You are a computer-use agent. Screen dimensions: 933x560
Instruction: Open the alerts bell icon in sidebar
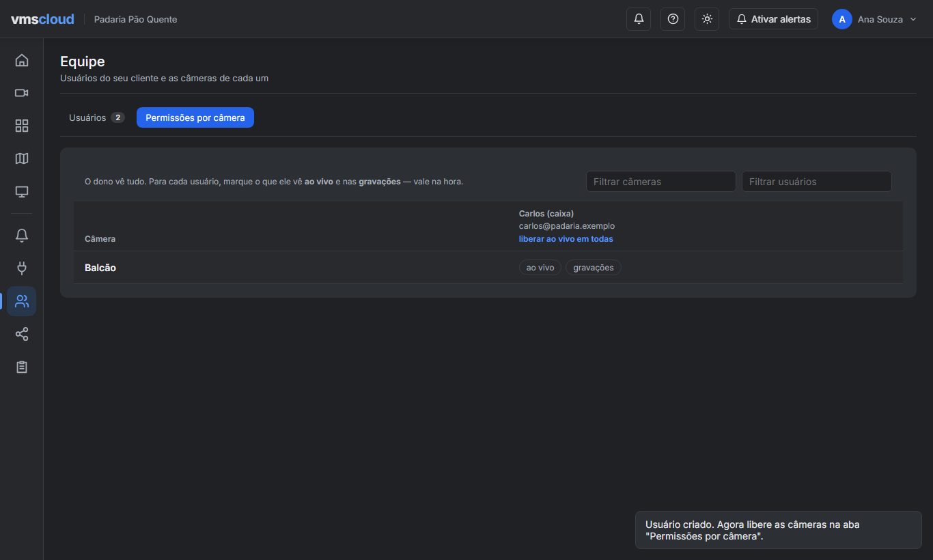click(x=22, y=236)
